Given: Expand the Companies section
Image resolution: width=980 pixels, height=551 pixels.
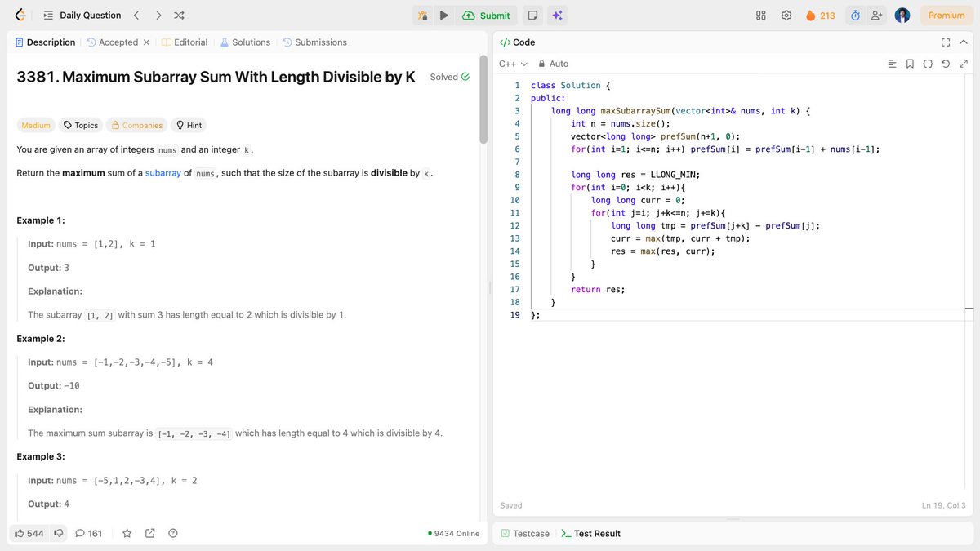Looking at the screenshot, I should [x=136, y=125].
